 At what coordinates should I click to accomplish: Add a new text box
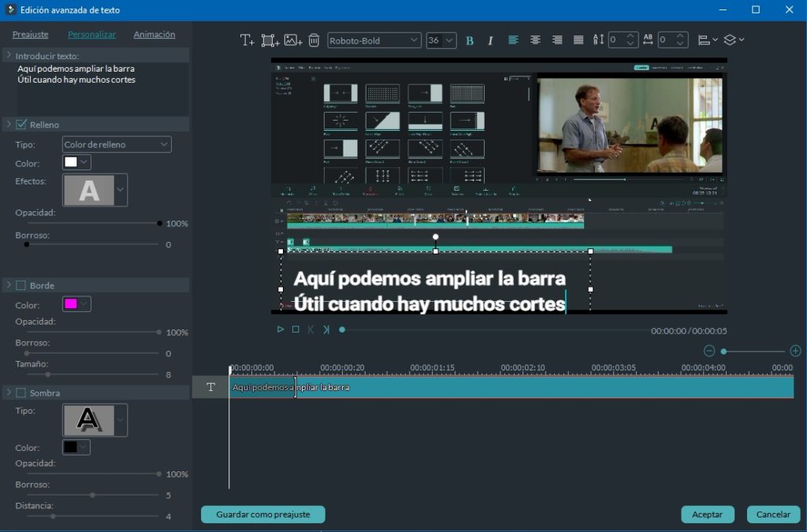247,40
